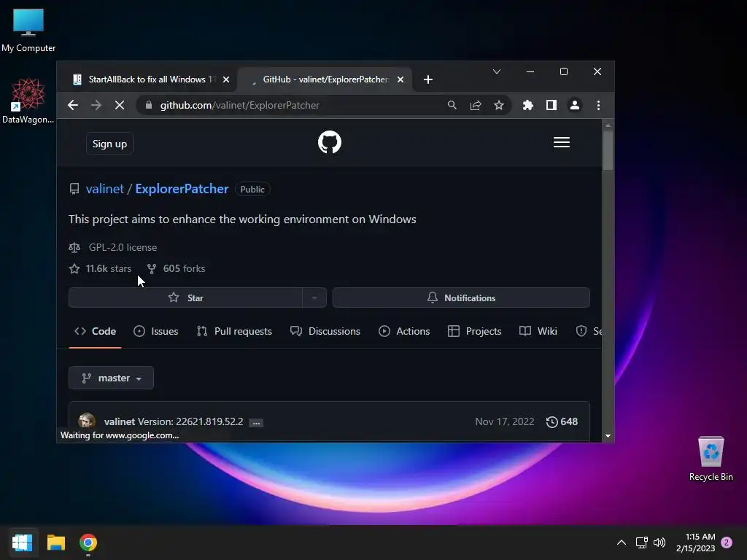The height and width of the screenshot is (560, 747).
Task: Expand the Star lists dropdown arrow
Action: coord(314,297)
